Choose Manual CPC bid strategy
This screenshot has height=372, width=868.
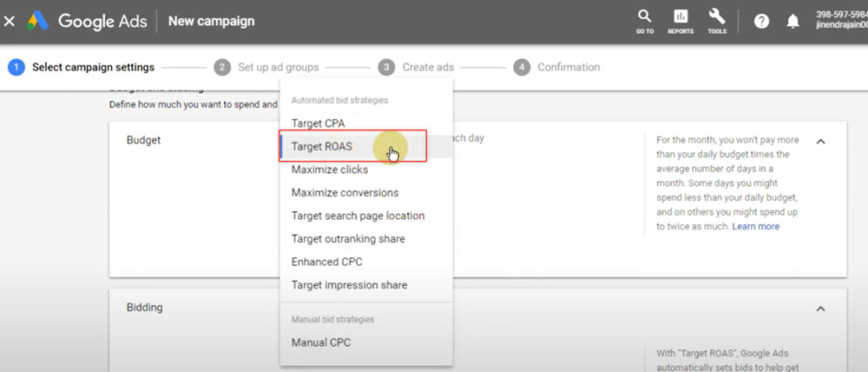(x=366, y=342)
